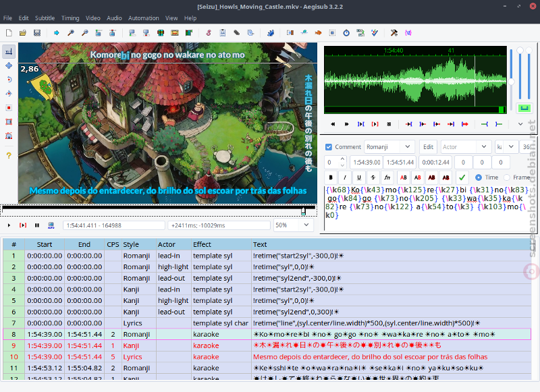Play current line in the video

click(23, 225)
